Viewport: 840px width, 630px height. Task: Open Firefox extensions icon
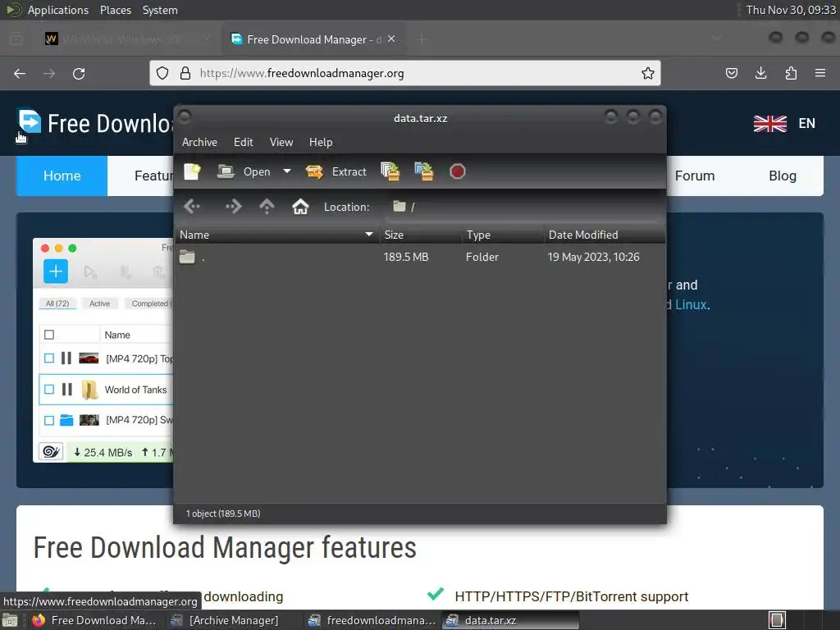click(x=791, y=73)
